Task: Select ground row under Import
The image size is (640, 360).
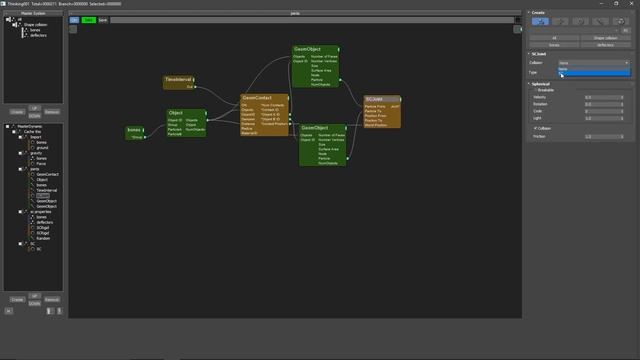Action: click(x=42, y=148)
